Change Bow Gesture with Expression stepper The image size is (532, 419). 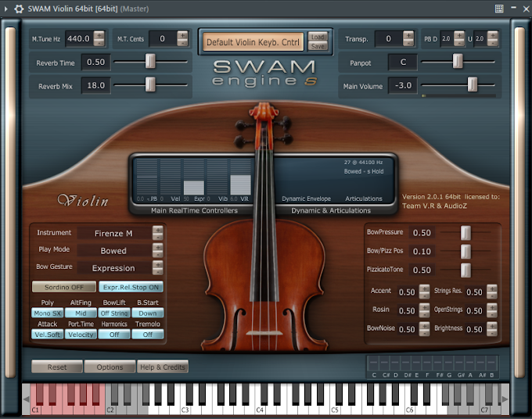[x=157, y=268]
